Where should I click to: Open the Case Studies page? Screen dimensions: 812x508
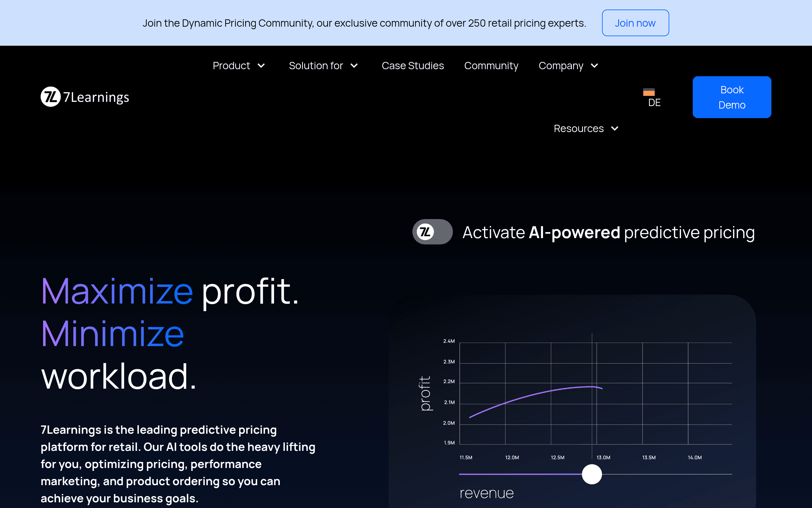[413, 65]
